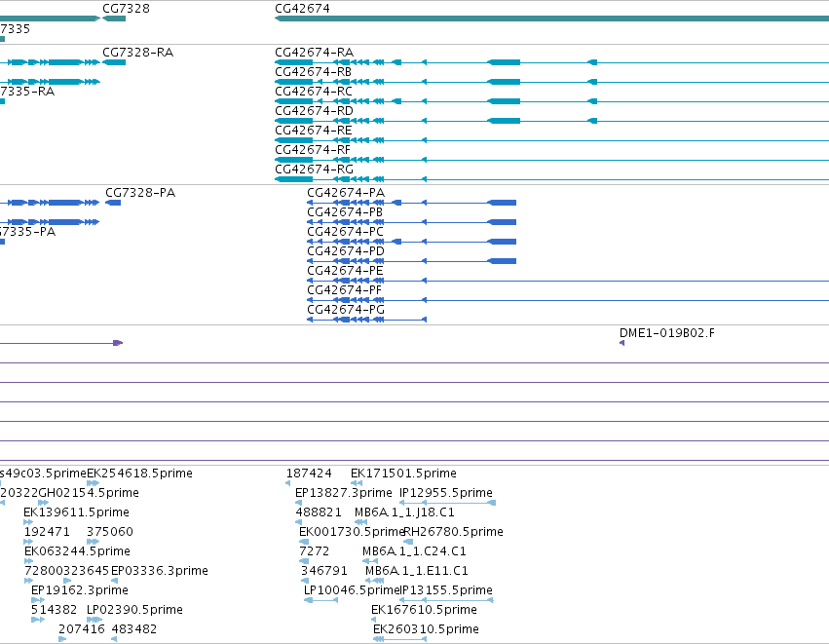Open the CG42674-PB protein label
829x644 pixels.
[345, 212]
